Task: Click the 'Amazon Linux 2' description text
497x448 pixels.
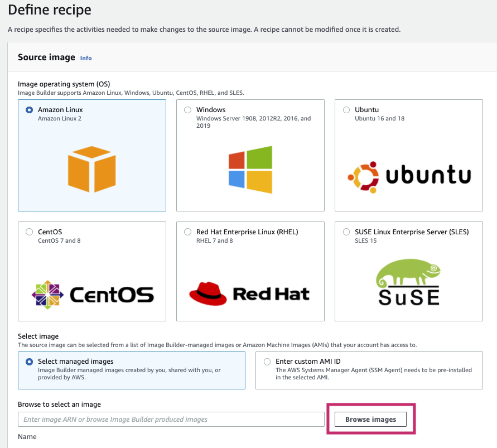Action: click(x=60, y=118)
